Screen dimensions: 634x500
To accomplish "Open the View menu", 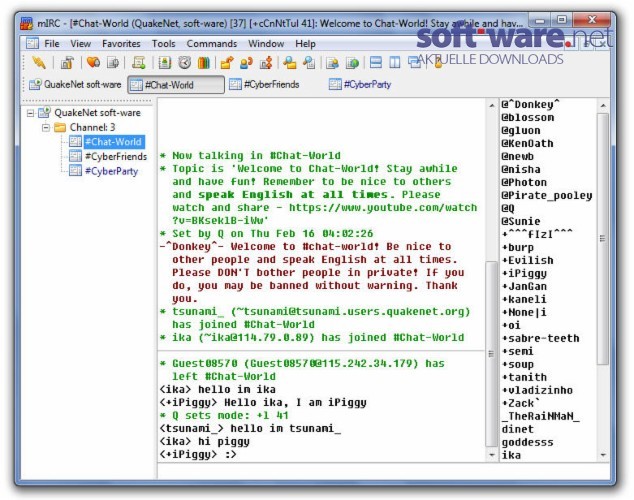I will 80,44.
